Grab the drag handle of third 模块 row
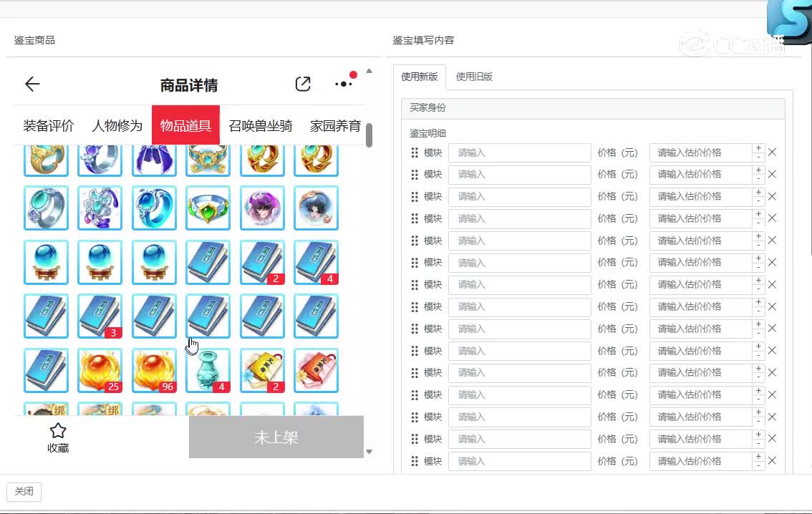This screenshot has width=812, height=514. [415, 197]
